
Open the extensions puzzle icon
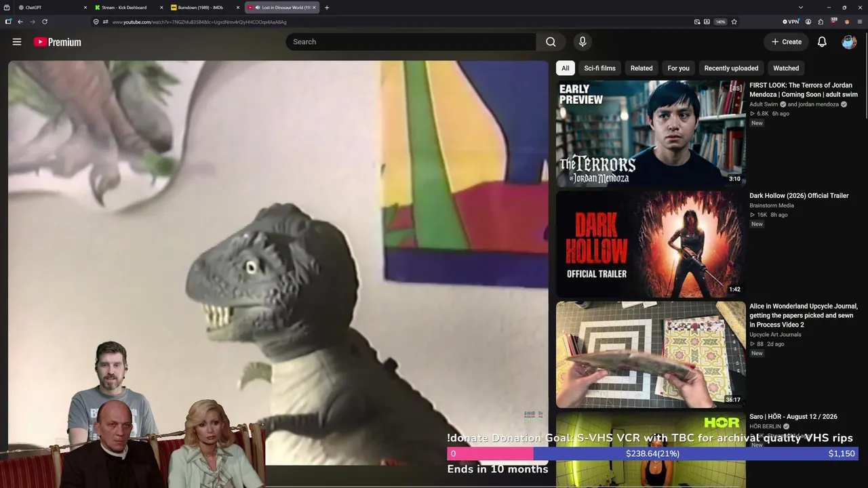(821, 22)
